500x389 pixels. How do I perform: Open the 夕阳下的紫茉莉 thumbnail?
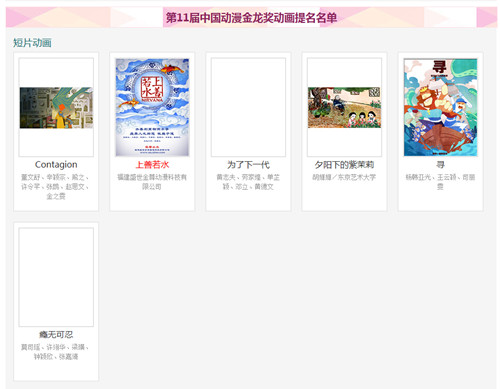tap(344, 107)
